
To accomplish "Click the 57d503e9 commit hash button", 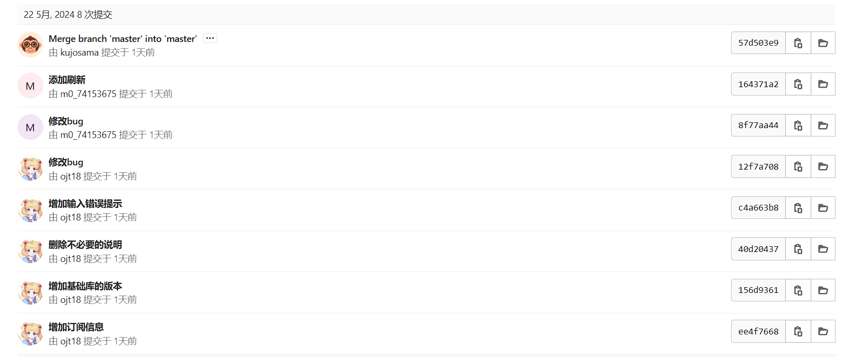I will pyautogui.click(x=758, y=43).
